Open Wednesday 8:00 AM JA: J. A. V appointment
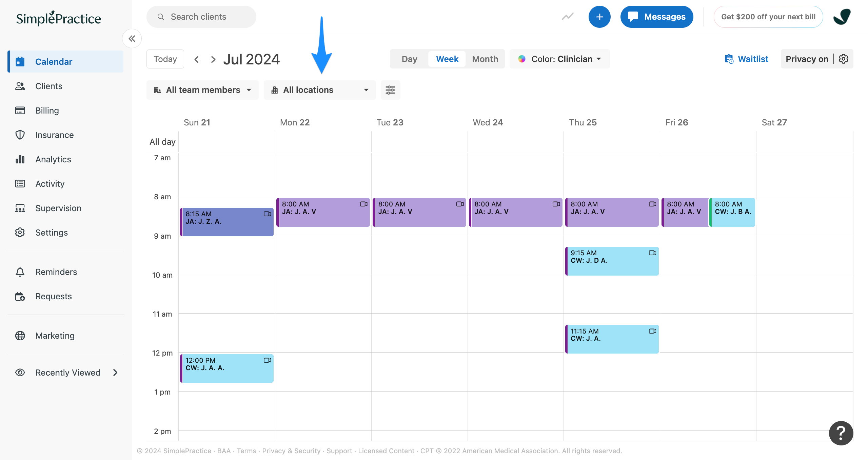 pyautogui.click(x=516, y=212)
